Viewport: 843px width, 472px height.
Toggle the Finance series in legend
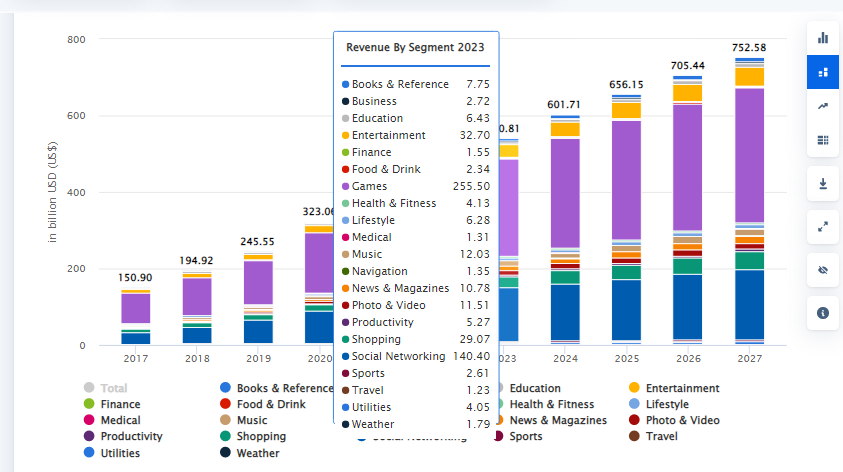120,404
